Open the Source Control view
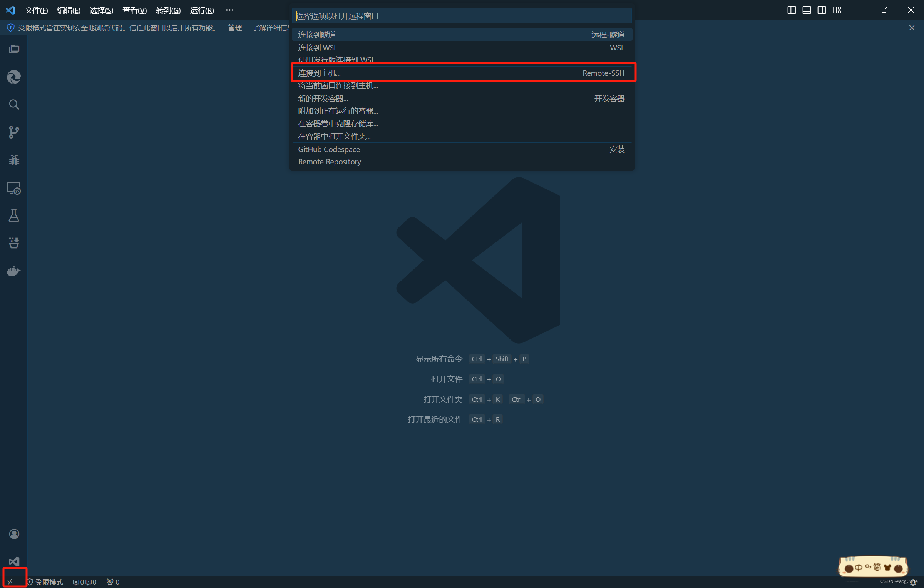The height and width of the screenshot is (588, 924). tap(14, 132)
